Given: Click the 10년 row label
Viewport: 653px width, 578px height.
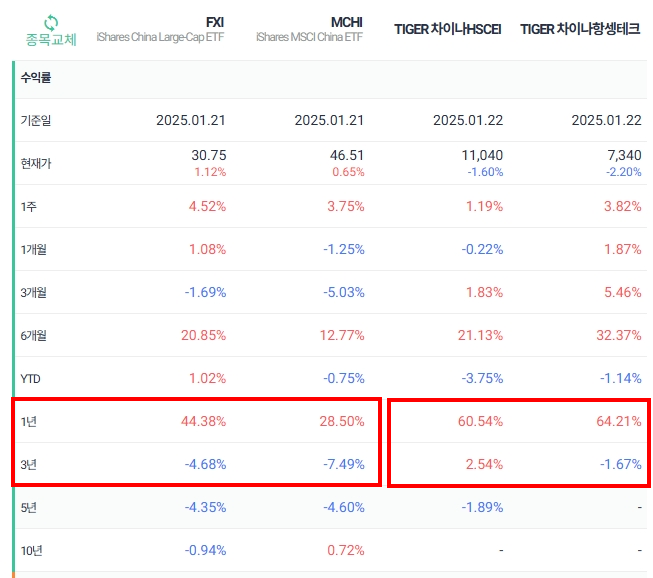Looking at the screenshot, I should (32, 551).
